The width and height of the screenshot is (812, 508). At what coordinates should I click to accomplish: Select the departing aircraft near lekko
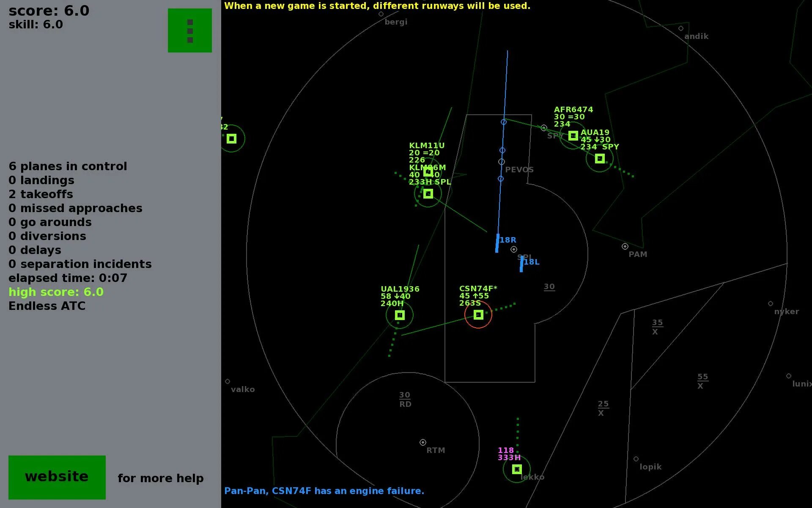tap(517, 469)
